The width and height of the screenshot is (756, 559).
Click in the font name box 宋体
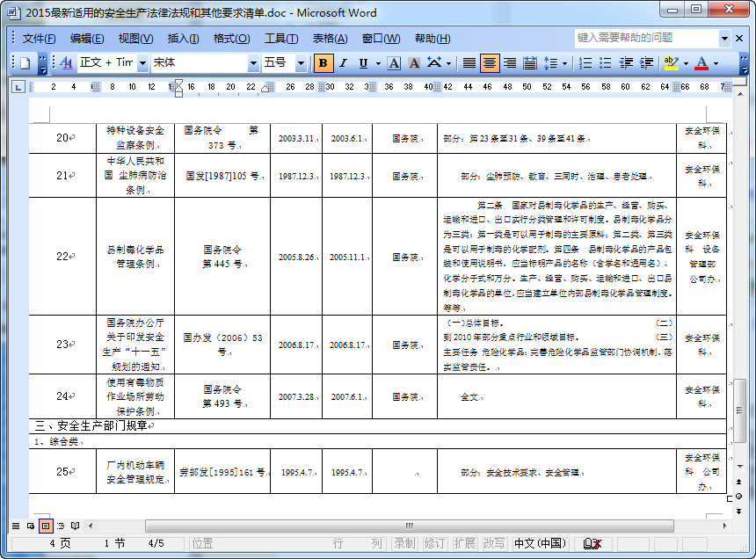200,62
